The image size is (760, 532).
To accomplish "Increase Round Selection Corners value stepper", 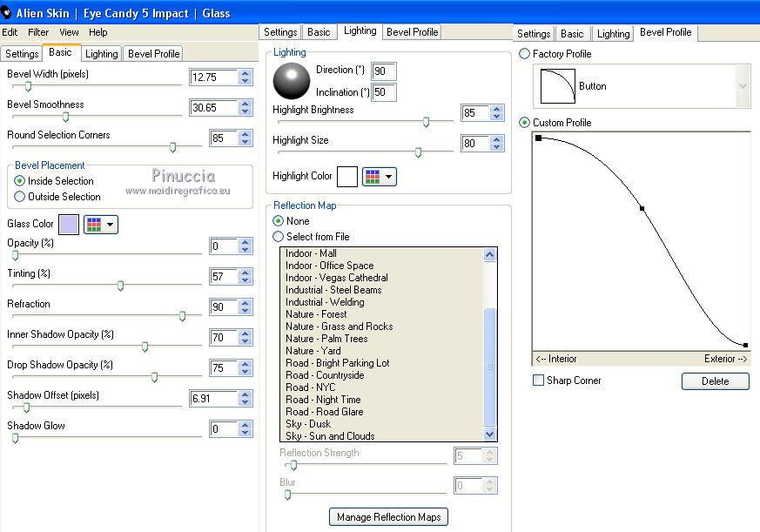I will click(245, 134).
